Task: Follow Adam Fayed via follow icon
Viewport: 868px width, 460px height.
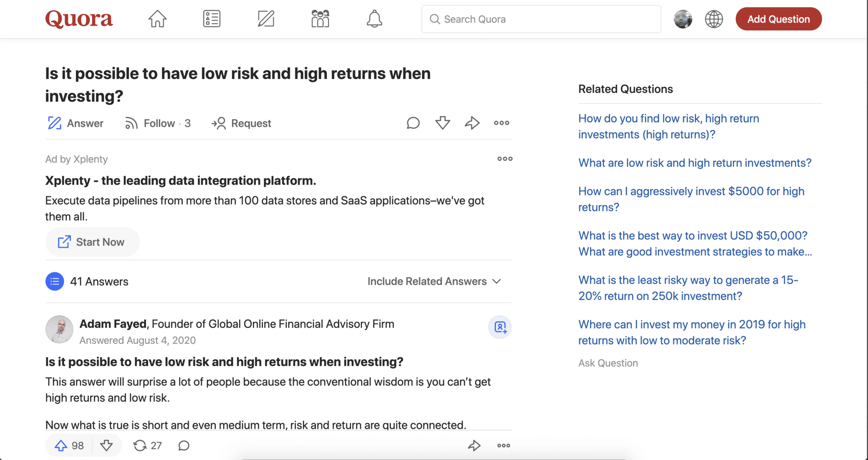Action: [x=500, y=327]
